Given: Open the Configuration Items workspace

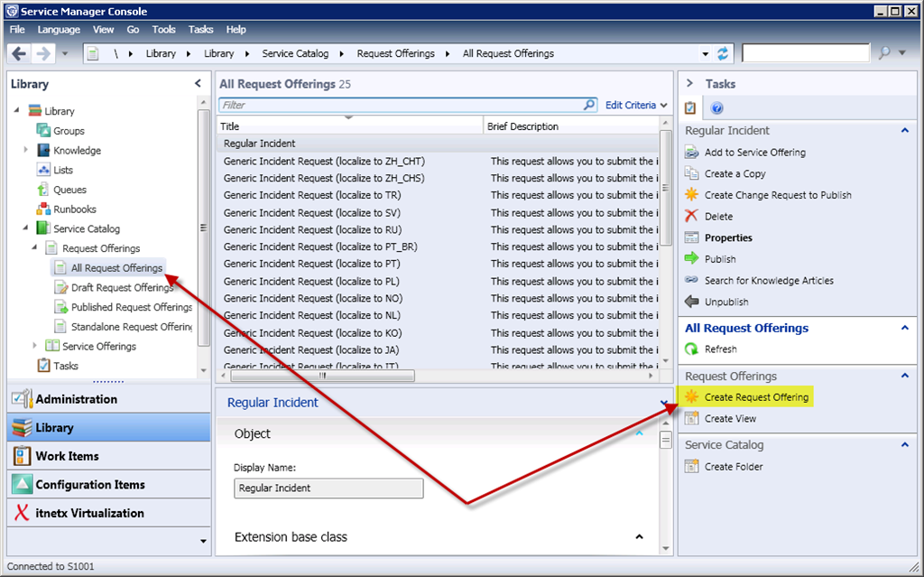Looking at the screenshot, I should [89, 485].
